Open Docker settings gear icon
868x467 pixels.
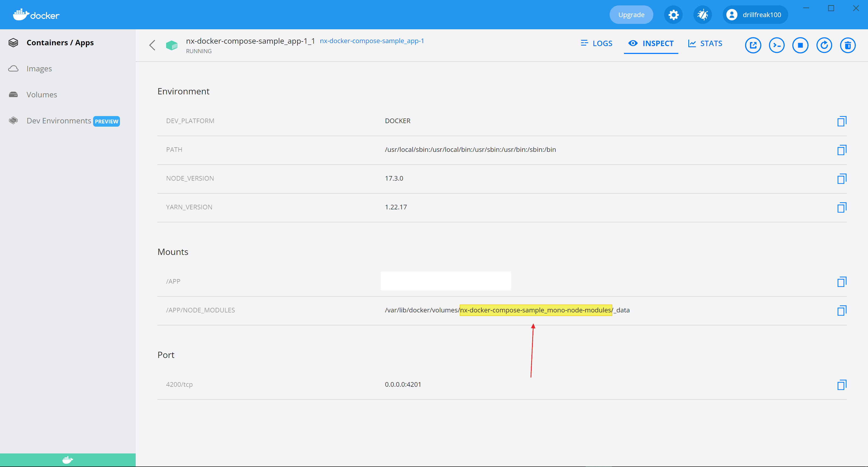[x=673, y=15]
